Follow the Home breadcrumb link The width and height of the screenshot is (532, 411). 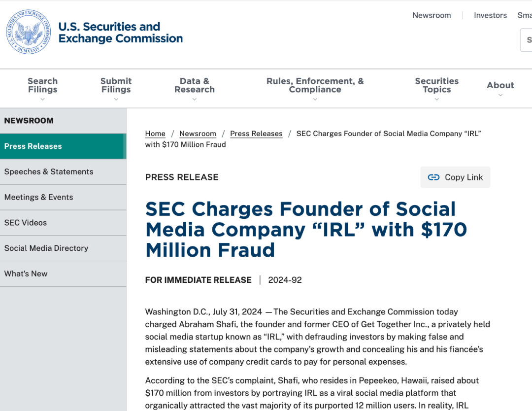[155, 134]
